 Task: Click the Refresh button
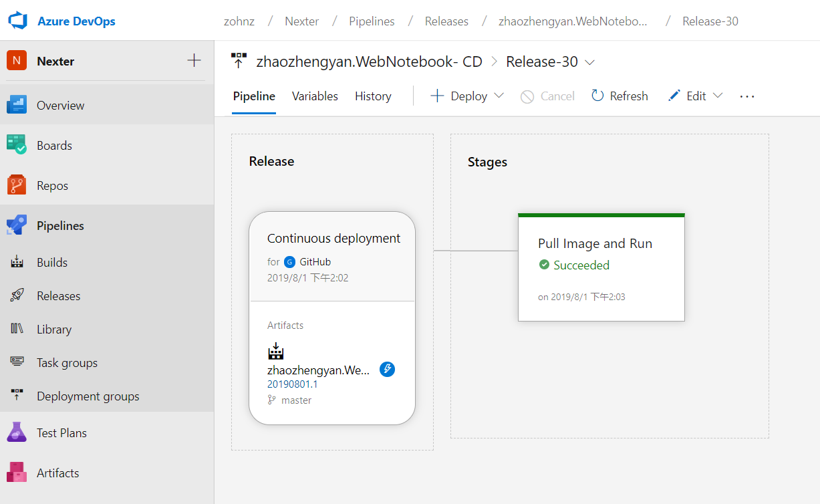[x=620, y=96]
